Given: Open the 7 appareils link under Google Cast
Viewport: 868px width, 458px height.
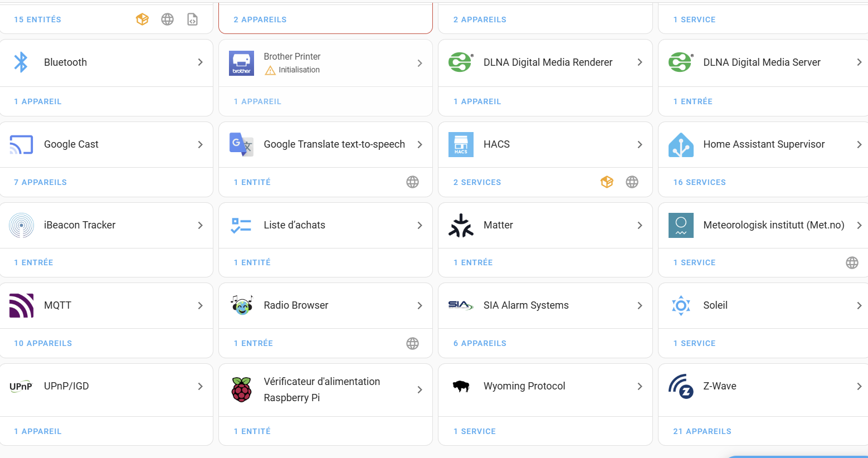Looking at the screenshot, I should pyautogui.click(x=40, y=182).
